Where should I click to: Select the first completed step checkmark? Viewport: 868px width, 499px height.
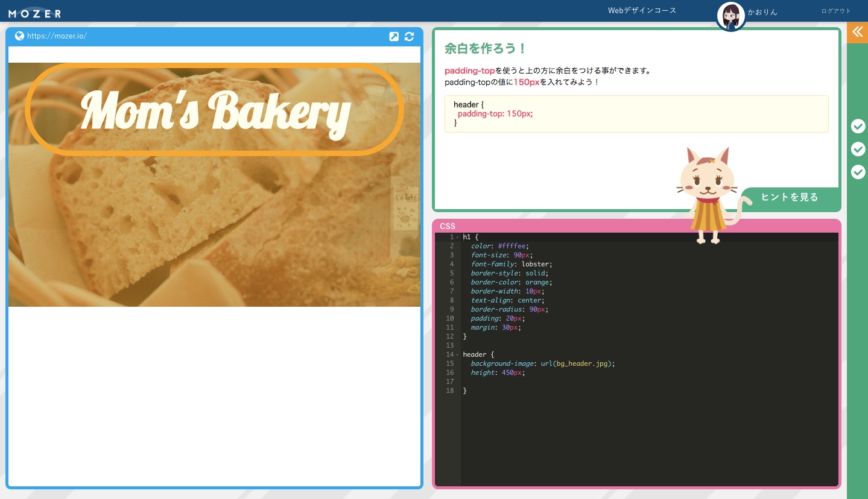pyautogui.click(x=858, y=126)
